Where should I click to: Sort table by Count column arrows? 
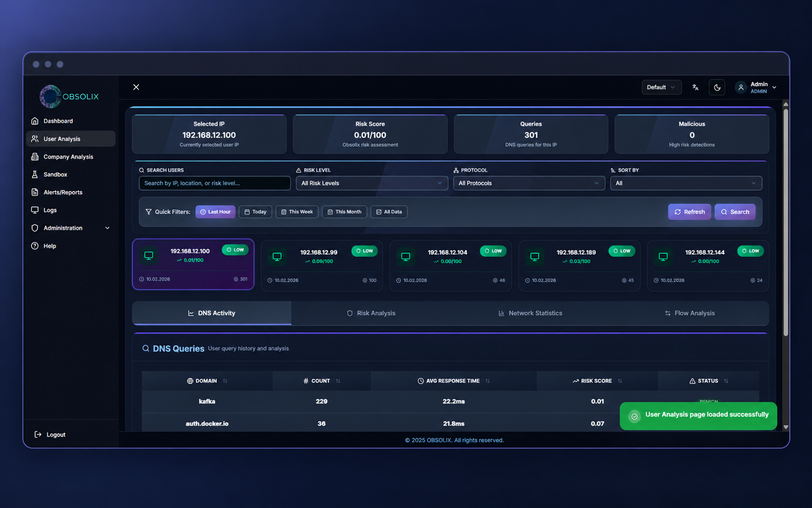pos(338,381)
